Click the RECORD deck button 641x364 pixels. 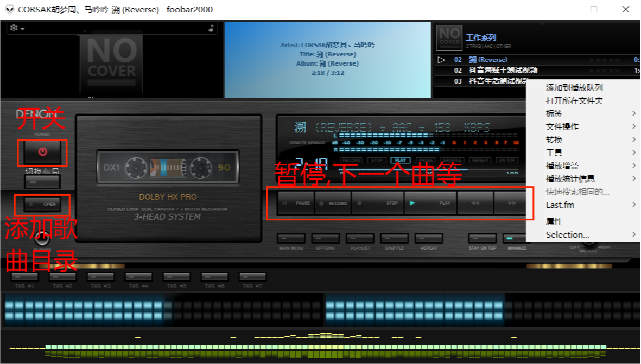(x=333, y=203)
